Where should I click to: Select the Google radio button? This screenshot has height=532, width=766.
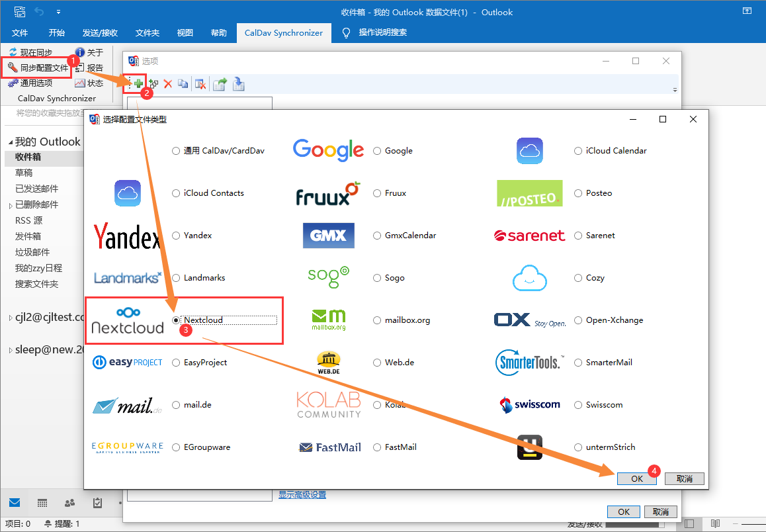[377, 151]
